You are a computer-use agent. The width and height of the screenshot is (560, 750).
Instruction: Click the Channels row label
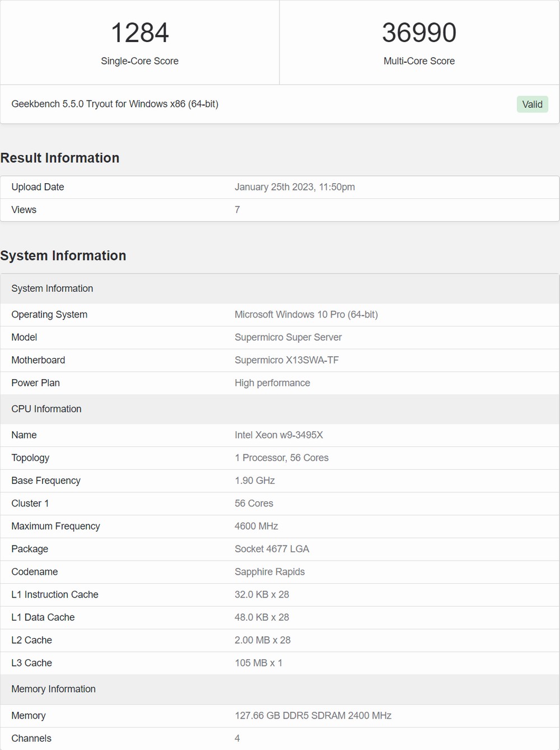coord(31,738)
